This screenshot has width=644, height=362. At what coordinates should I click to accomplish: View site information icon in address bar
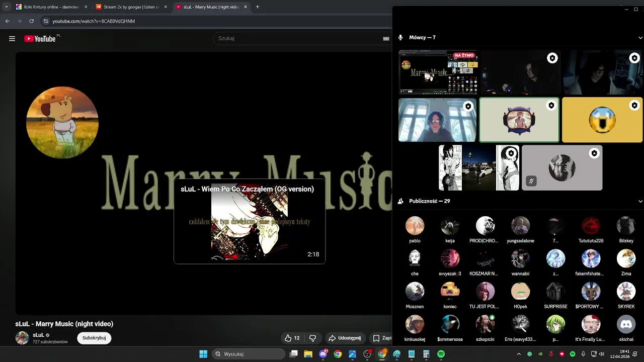46,21
